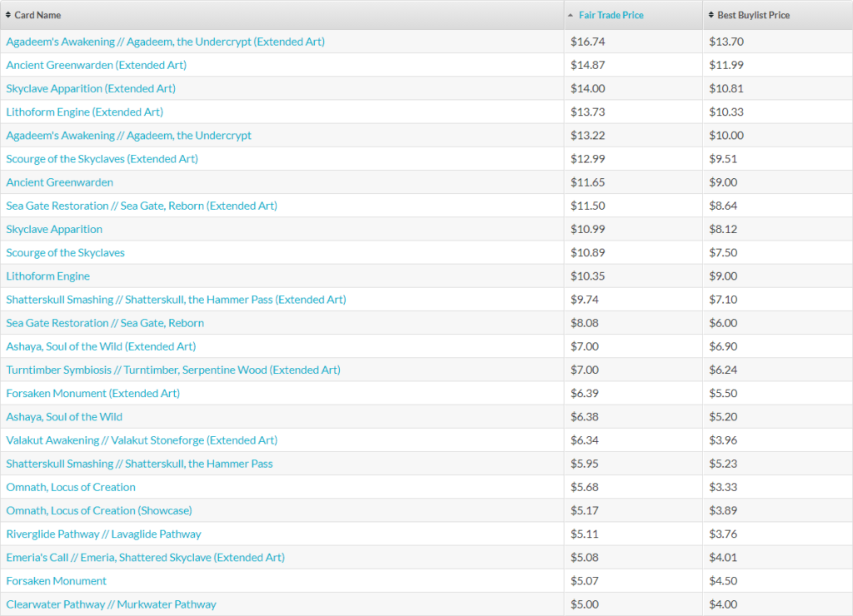The width and height of the screenshot is (853, 616).
Task: Select the $7.10 buylist price cell
Action: pyautogui.click(x=778, y=299)
